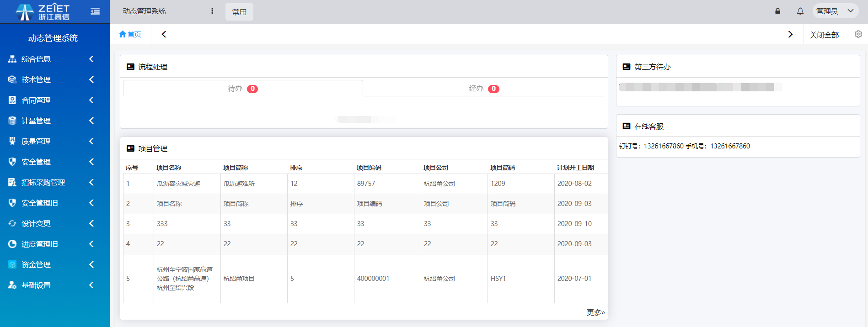This screenshot has width=868, height=327.
Task: Click the three-dot menu beside 动态管理系统
Action: 212,11
